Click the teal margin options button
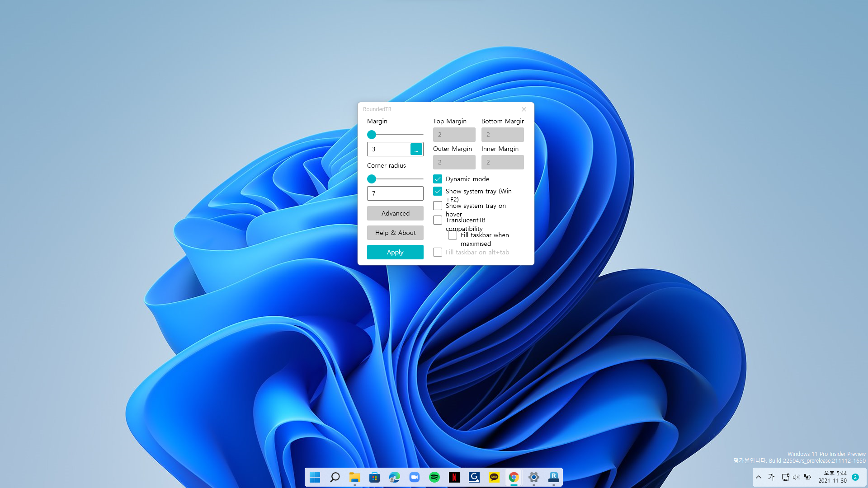The image size is (868, 488). (x=416, y=149)
